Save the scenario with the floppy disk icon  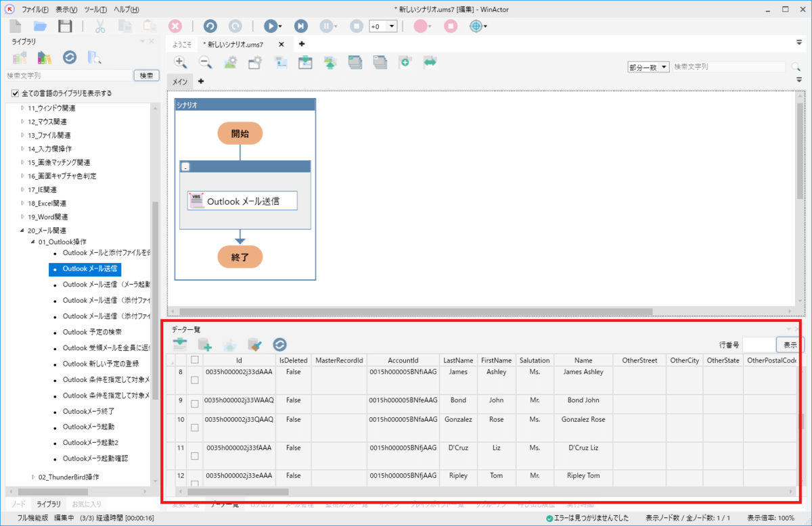coord(65,26)
